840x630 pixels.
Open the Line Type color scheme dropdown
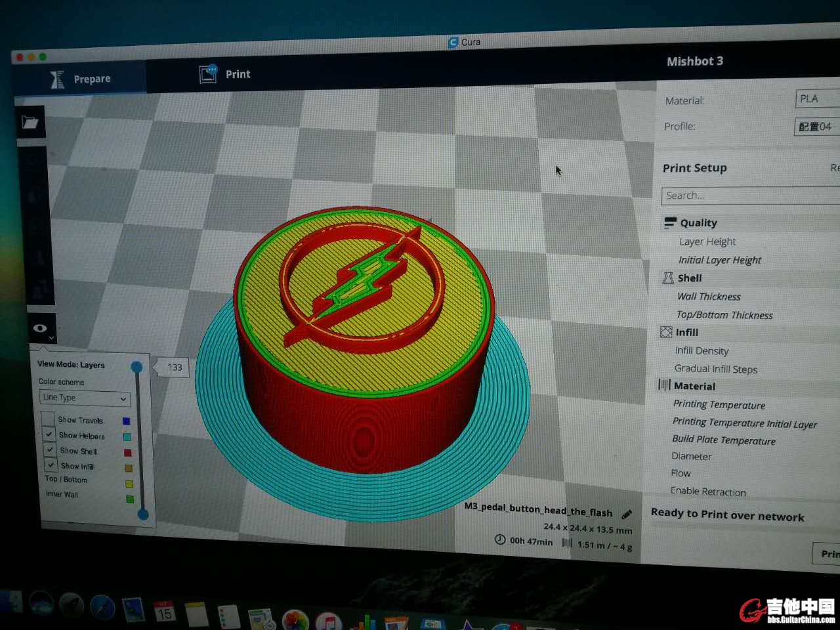85,398
